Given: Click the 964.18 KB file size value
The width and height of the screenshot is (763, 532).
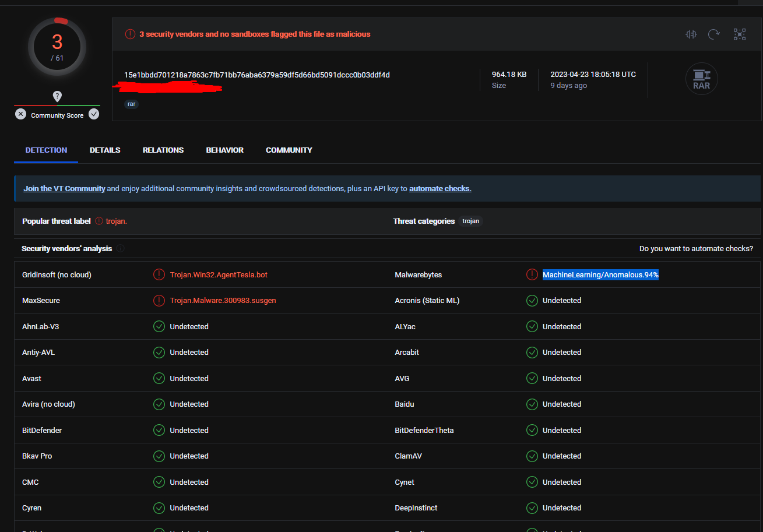Looking at the screenshot, I should tap(509, 75).
